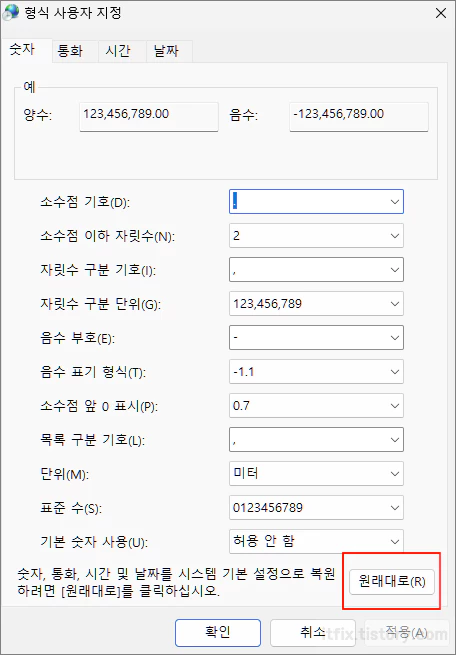This screenshot has height=655, width=456.
Task: Switch to the 시간 tab
Action: click(122, 51)
